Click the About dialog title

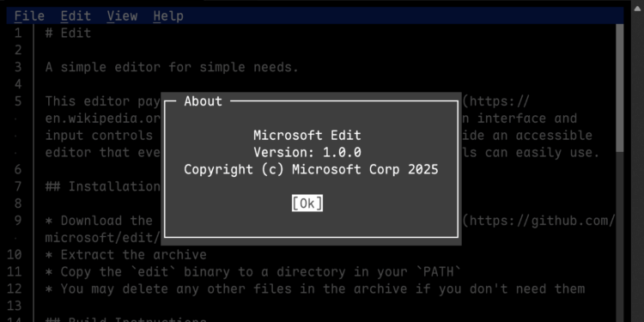(203, 101)
